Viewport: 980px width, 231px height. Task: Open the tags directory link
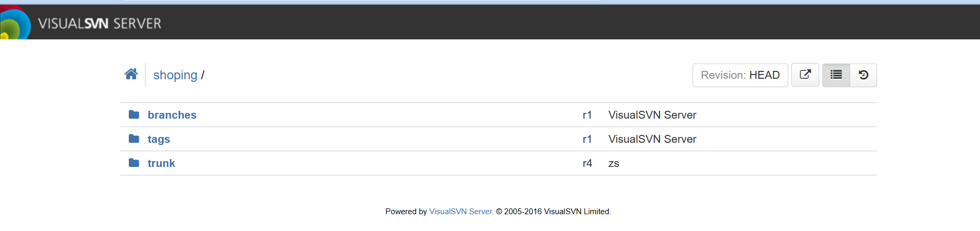pos(159,139)
